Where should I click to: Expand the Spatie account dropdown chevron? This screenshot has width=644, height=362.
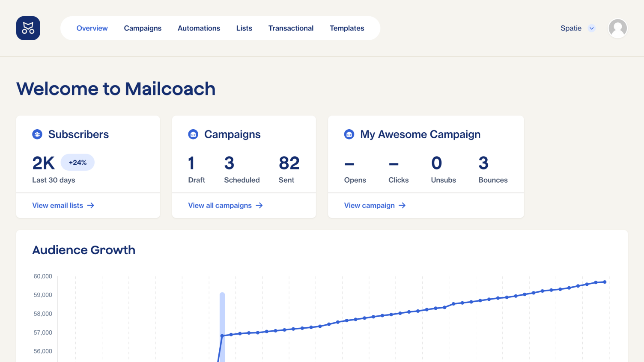click(592, 28)
